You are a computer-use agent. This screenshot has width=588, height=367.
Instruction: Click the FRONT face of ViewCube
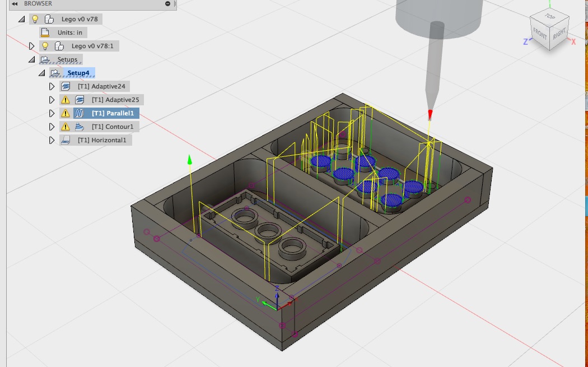tap(540, 35)
